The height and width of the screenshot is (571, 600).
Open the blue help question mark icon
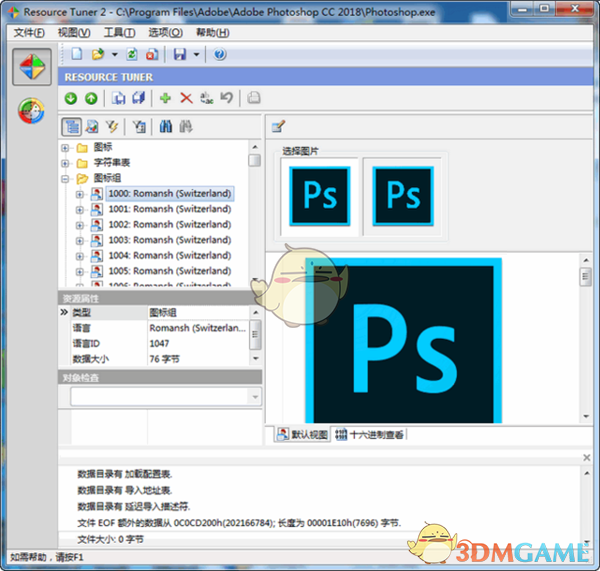tap(220, 54)
